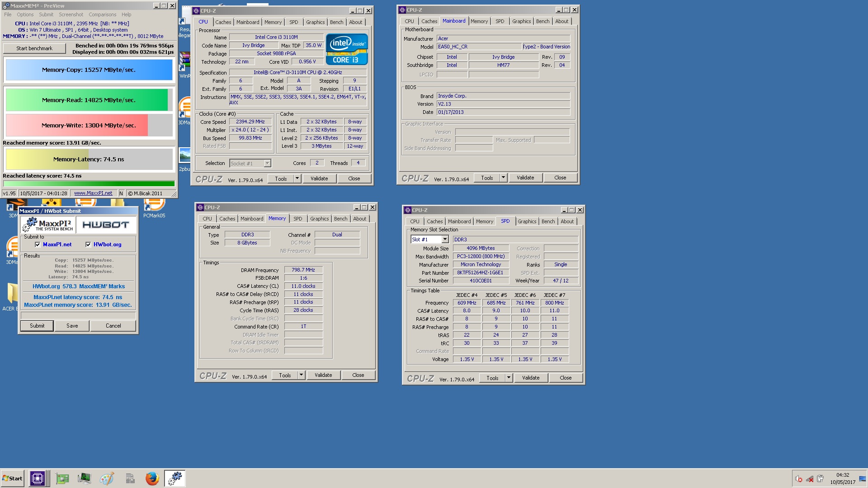
Task: Open the Start menu
Action: (12, 479)
